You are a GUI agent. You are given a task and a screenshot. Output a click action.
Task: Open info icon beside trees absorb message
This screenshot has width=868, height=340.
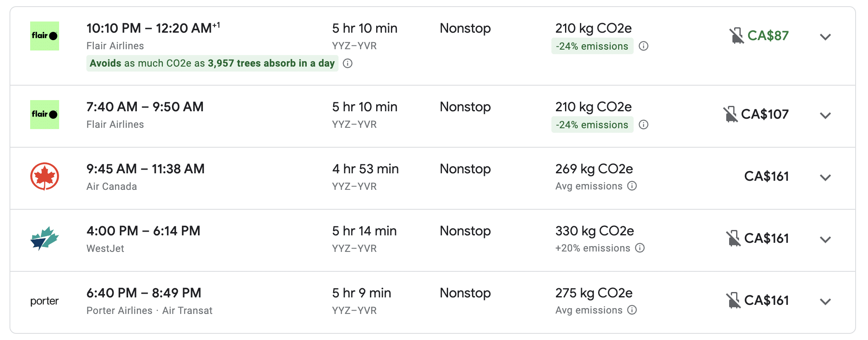pos(348,63)
